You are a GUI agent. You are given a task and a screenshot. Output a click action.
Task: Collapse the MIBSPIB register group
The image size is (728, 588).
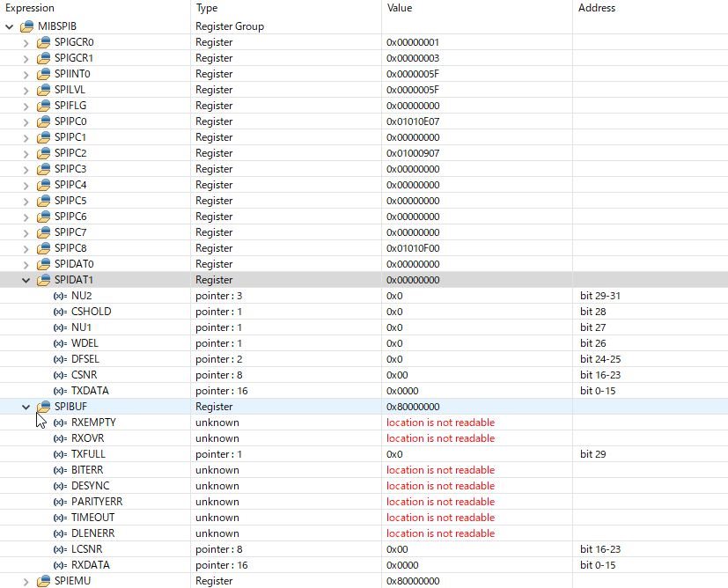(x=10, y=27)
